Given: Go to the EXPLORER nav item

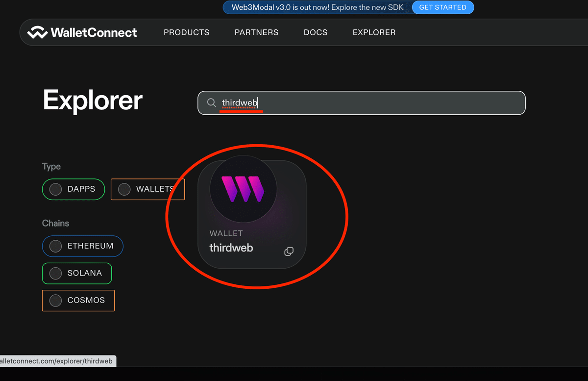Looking at the screenshot, I should (374, 32).
